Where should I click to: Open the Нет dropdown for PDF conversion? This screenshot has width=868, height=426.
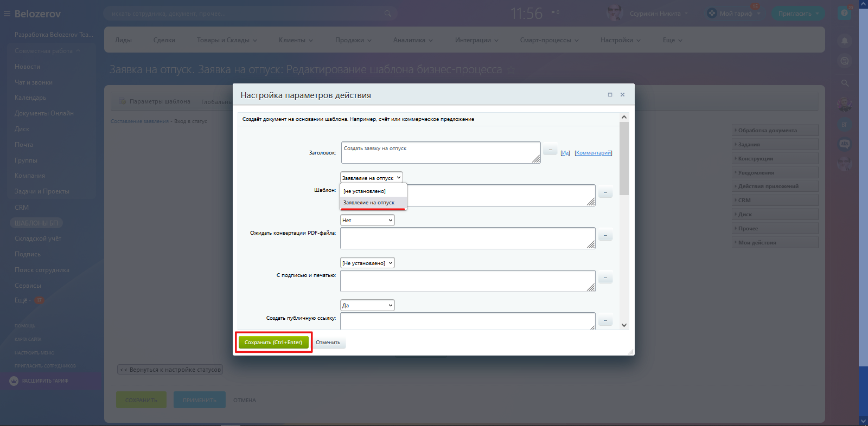pos(367,220)
